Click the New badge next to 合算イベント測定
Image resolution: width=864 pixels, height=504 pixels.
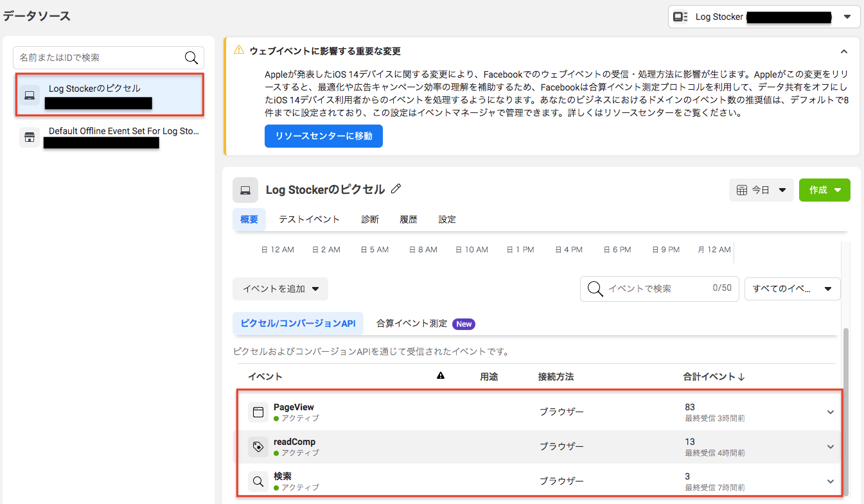[x=464, y=324]
